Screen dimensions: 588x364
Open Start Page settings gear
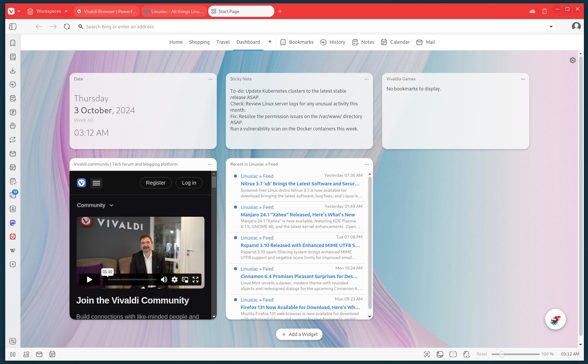click(573, 60)
